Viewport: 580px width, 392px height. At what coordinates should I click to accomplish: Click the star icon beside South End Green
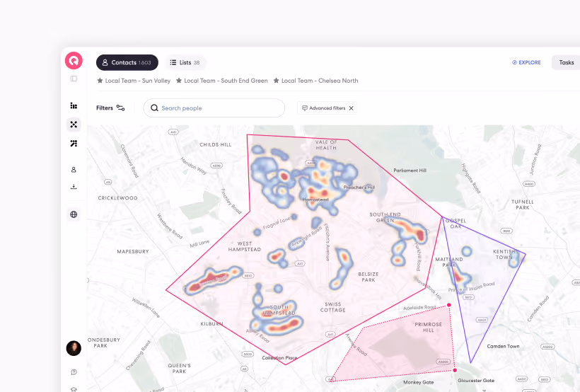pos(179,81)
